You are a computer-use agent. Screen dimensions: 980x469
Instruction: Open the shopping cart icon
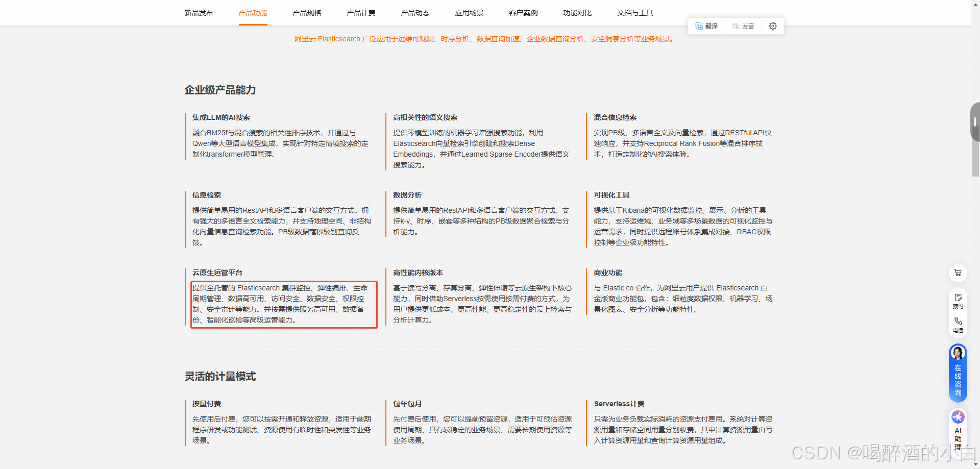958,273
